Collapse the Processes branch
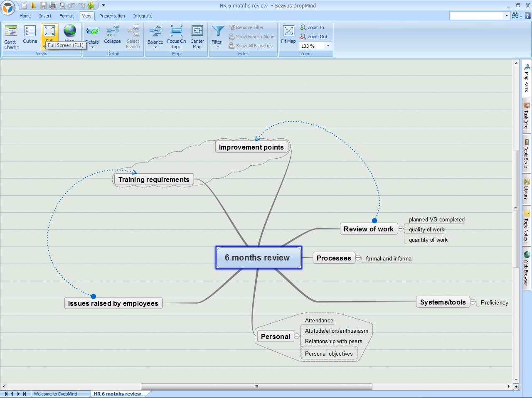Image resolution: width=532 pixels, height=398 pixels. (x=358, y=258)
